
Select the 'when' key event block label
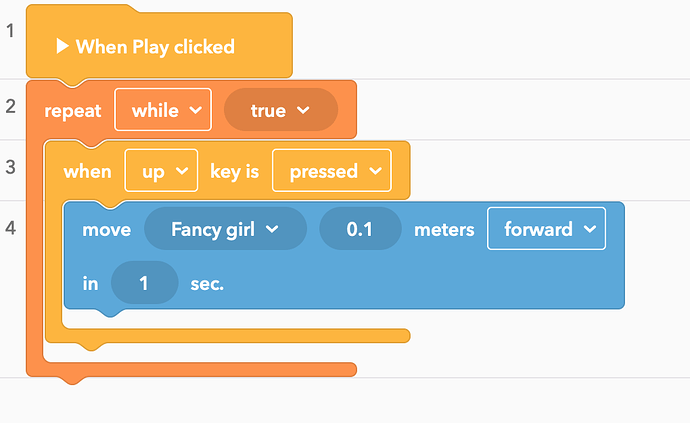pyautogui.click(x=88, y=171)
